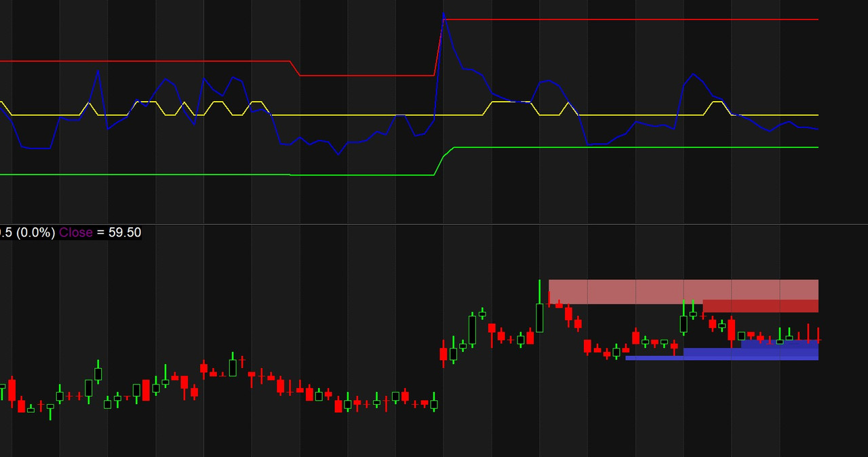Select the green lower band line

[x=631, y=147]
